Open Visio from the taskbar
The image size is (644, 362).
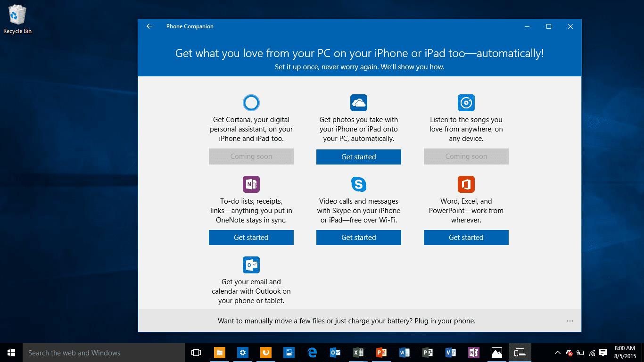[451, 353]
